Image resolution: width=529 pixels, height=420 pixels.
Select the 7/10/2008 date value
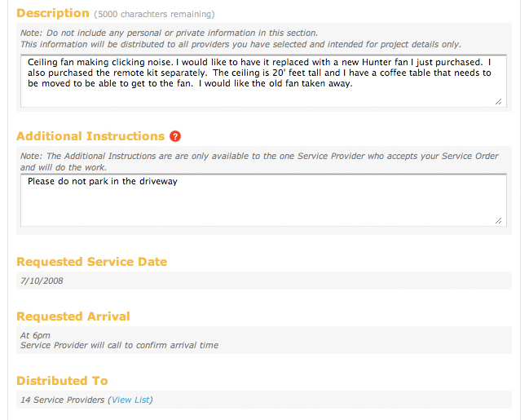pos(42,281)
